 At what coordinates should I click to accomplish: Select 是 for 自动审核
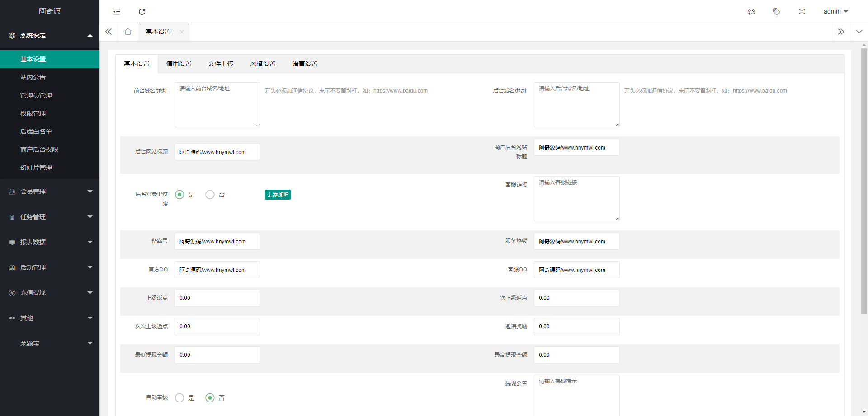point(179,398)
